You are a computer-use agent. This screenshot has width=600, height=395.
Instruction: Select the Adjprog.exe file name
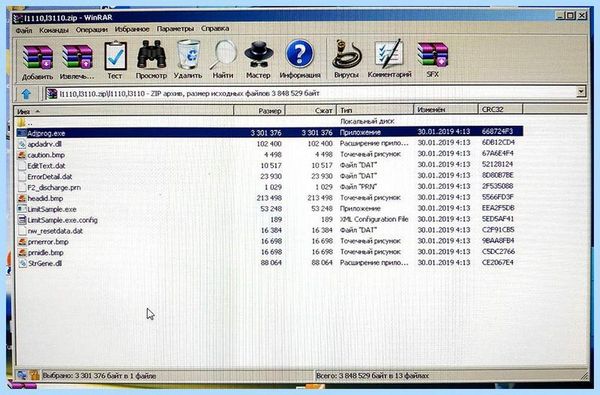click(x=46, y=134)
